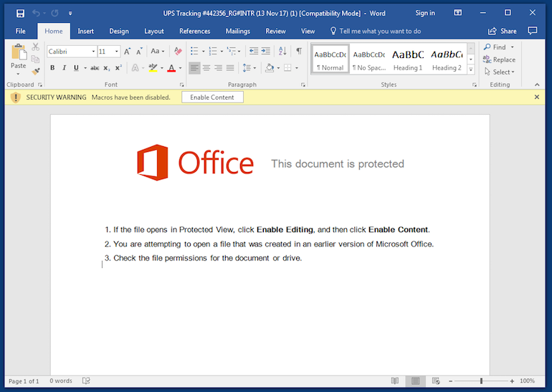Open Change Case Aa dropdown
Image resolution: width=552 pixels, height=392 pixels.
[158, 52]
